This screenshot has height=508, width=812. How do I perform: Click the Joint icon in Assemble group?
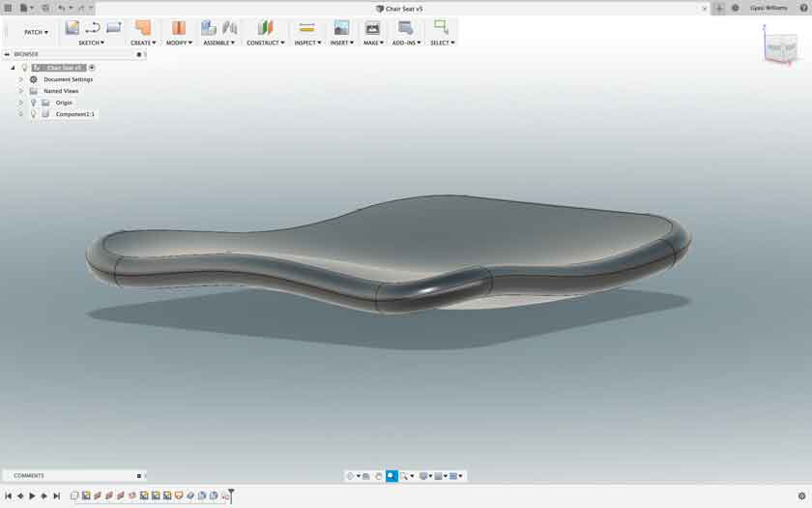tap(229, 27)
